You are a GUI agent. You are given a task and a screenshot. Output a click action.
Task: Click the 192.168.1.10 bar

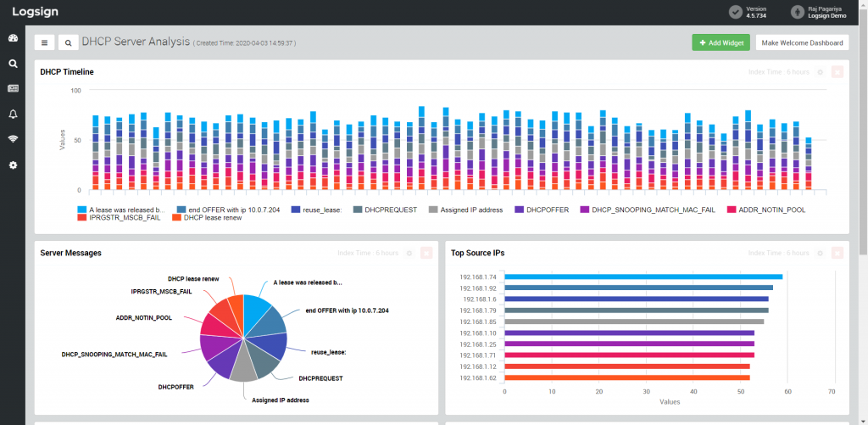(x=630, y=333)
